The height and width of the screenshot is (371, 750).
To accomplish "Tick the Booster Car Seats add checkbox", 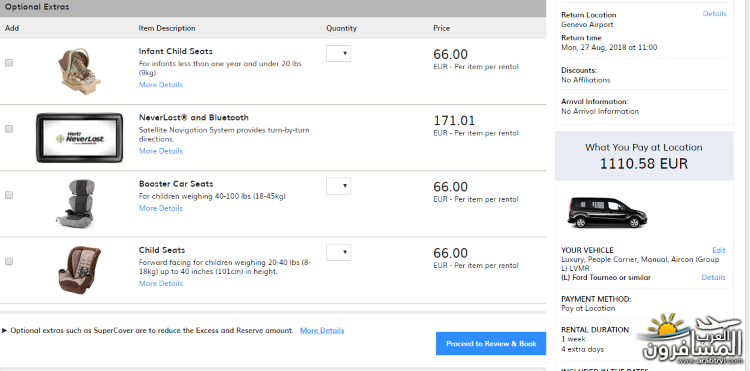I will (9, 195).
